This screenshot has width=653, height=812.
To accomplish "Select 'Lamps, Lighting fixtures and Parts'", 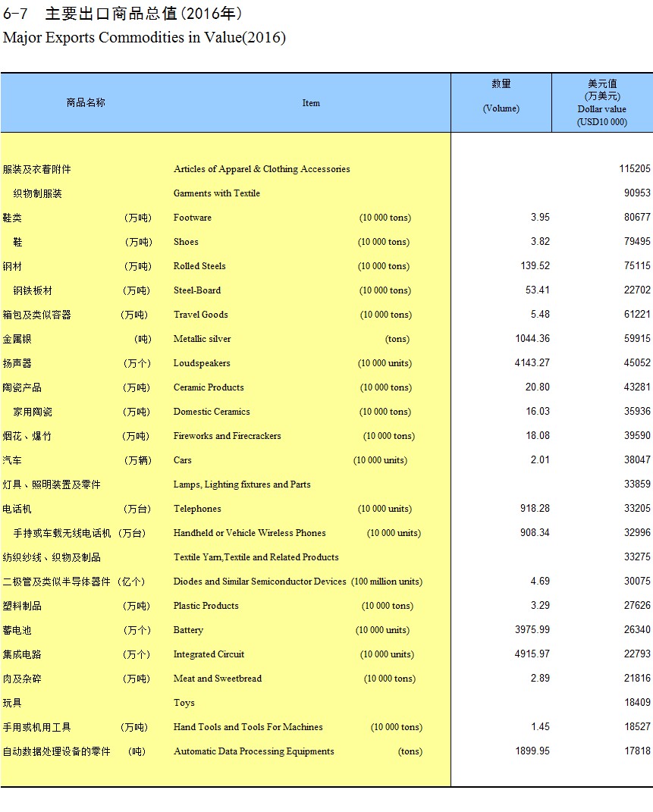I will click(x=242, y=484).
